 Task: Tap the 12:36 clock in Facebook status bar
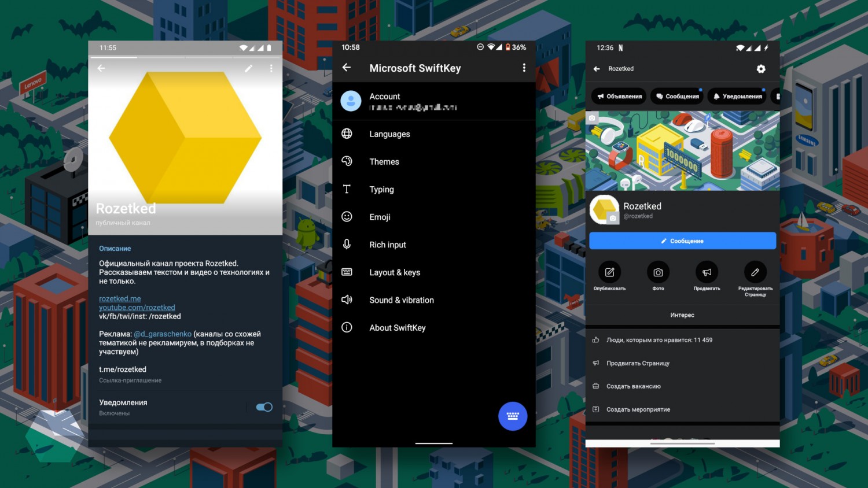click(605, 48)
